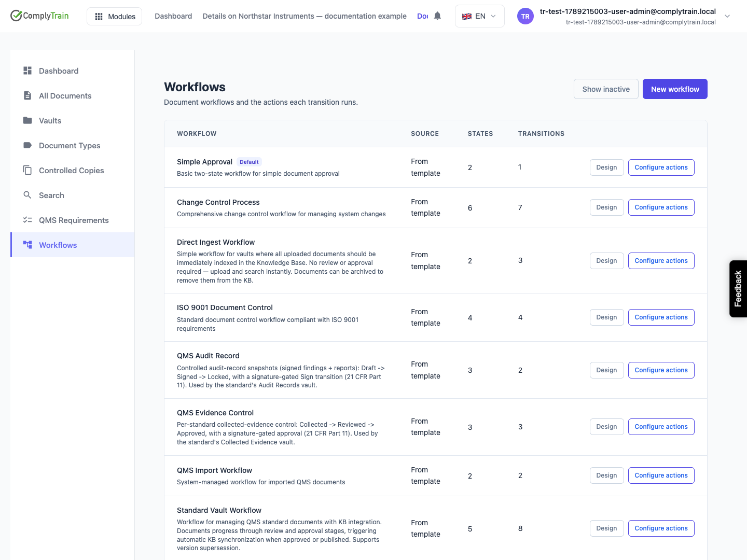Configure actions for Direct Ingest Workflow
The image size is (747, 560).
tap(661, 261)
